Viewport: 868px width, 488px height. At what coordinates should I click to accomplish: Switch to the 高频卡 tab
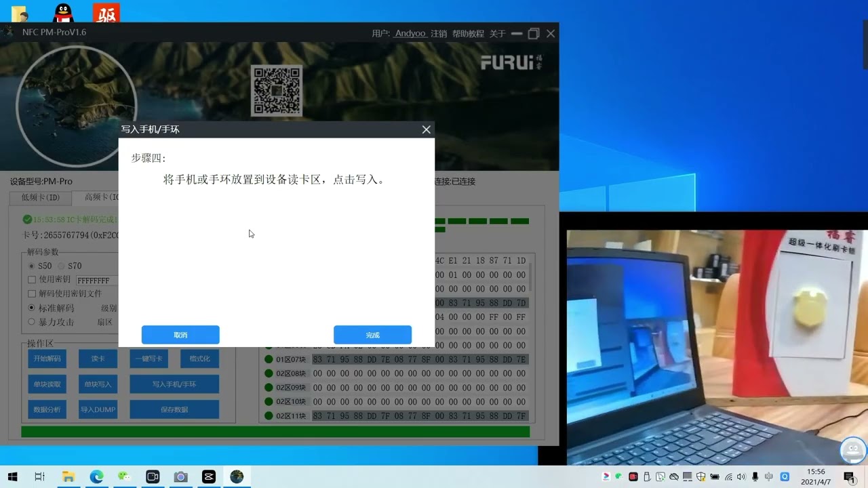[96, 197]
